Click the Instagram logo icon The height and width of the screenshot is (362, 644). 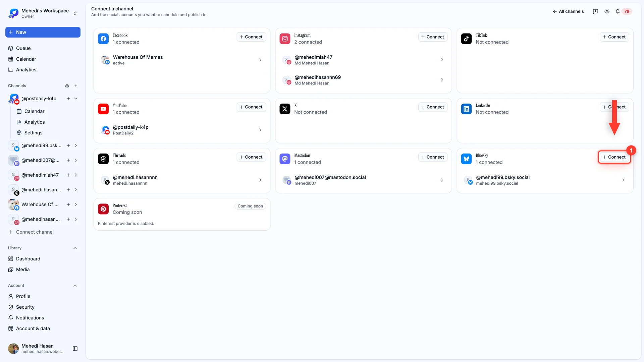point(285,39)
